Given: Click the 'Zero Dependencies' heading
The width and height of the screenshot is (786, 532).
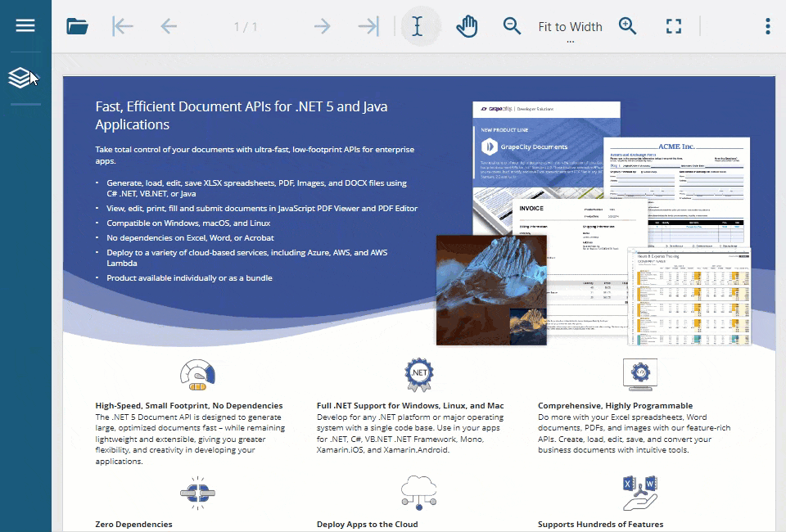Looking at the screenshot, I should click(x=133, y=524).
